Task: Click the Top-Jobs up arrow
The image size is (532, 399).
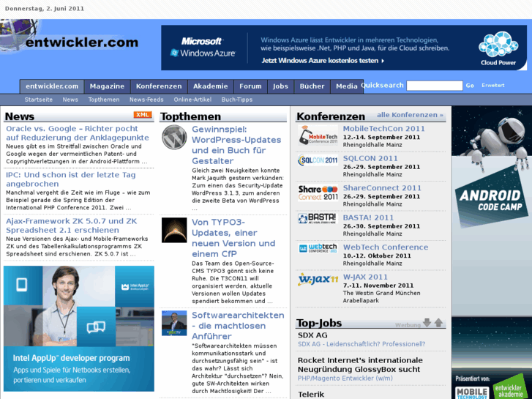Action: 438,323
